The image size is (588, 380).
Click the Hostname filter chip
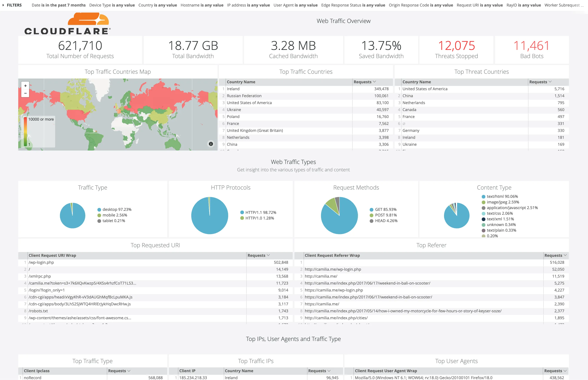202,5
